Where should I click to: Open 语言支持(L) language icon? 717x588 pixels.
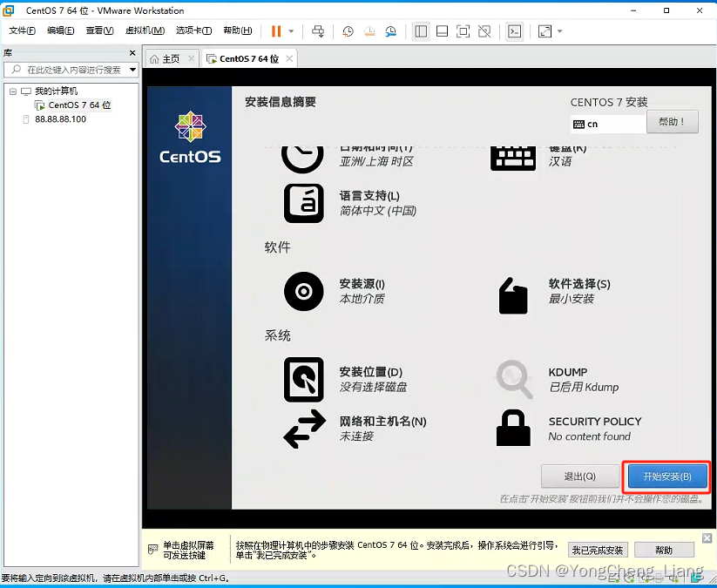(x=304, y=203)
